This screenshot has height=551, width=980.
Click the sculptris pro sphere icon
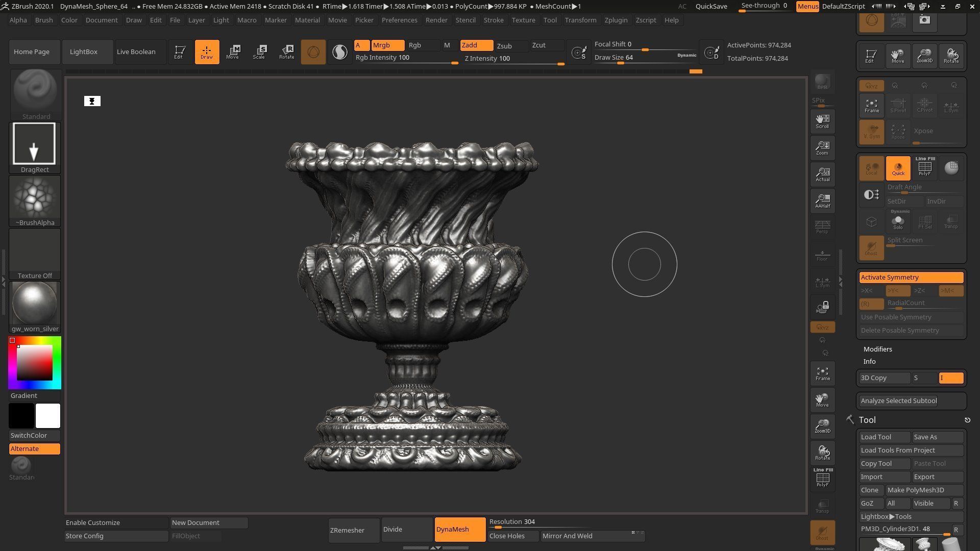tap(313, 52)
